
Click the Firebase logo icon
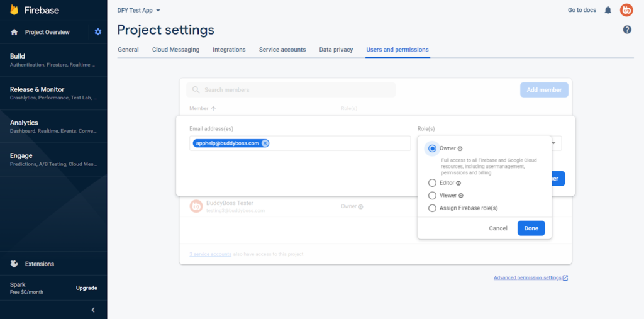point(14,11)
